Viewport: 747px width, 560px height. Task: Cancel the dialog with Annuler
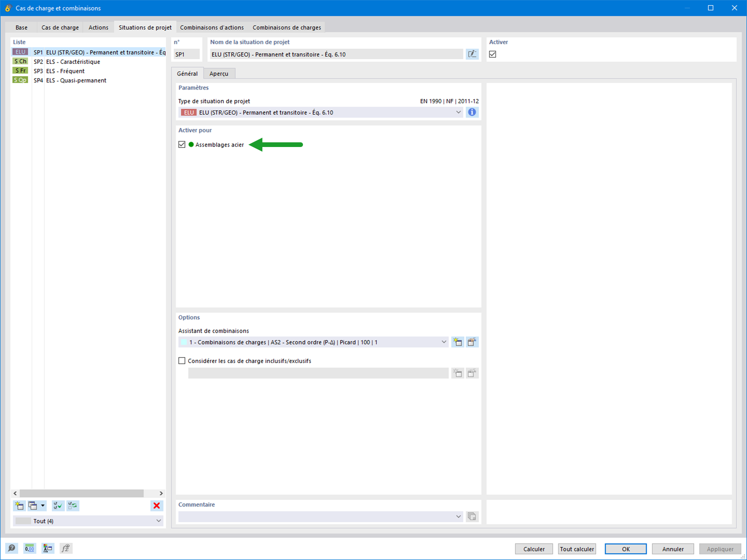tap(673, 549)
